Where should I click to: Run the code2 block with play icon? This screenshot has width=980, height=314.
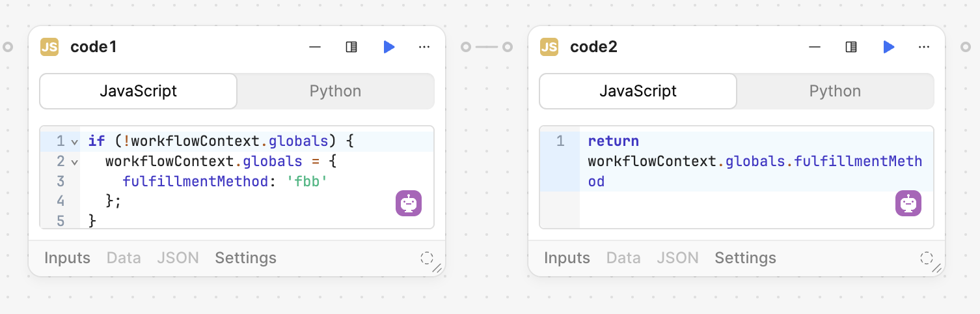889,47
